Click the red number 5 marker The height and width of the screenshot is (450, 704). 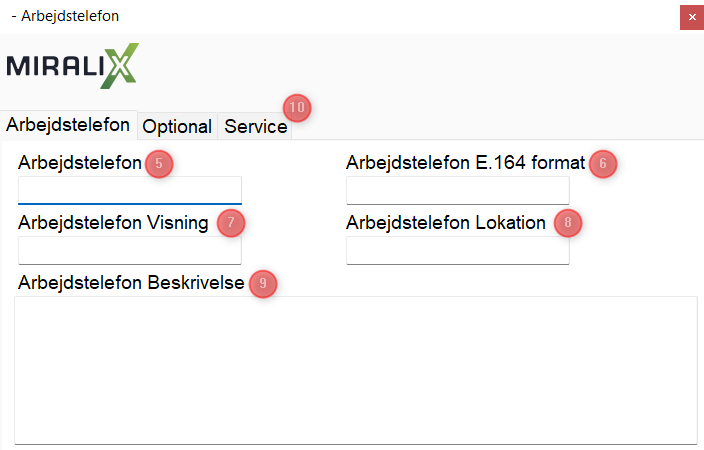(x=158, y=164)
